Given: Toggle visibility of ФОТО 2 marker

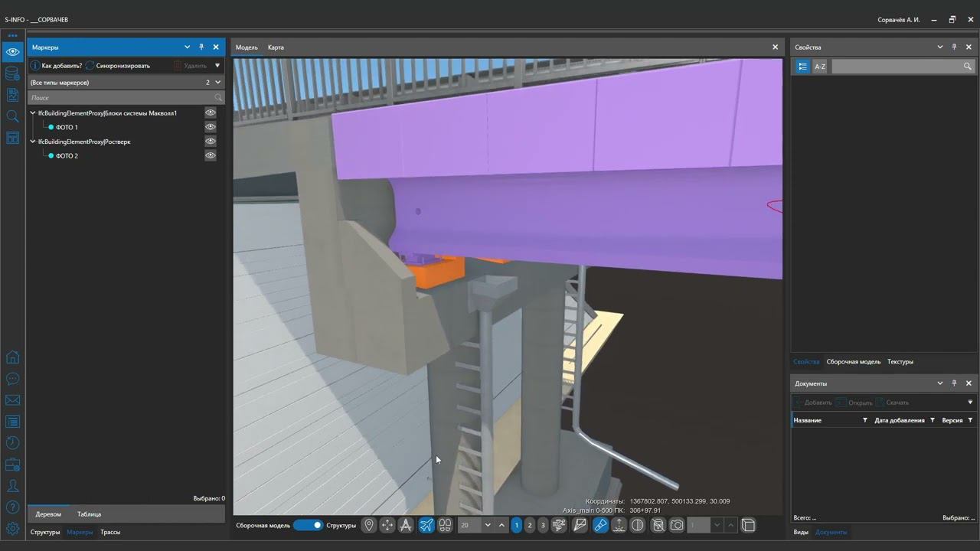Looking at the screenshot, I should click(x=210, y=155).
